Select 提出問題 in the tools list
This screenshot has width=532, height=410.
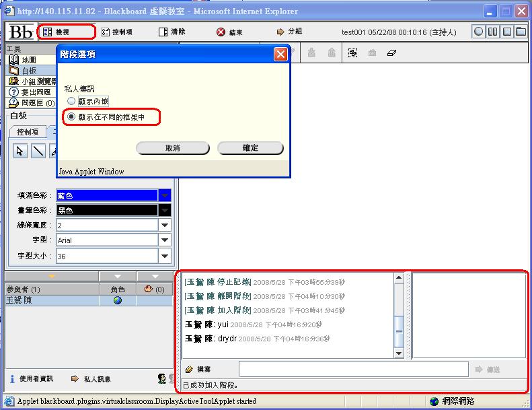click(35, 92)
